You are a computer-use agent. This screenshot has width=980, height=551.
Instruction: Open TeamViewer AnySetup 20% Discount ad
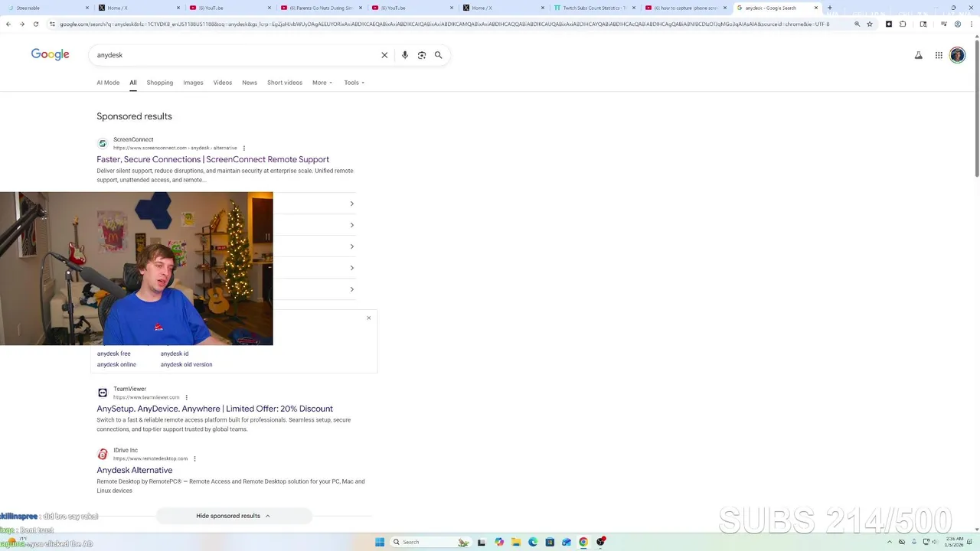(x=214, y=409)
